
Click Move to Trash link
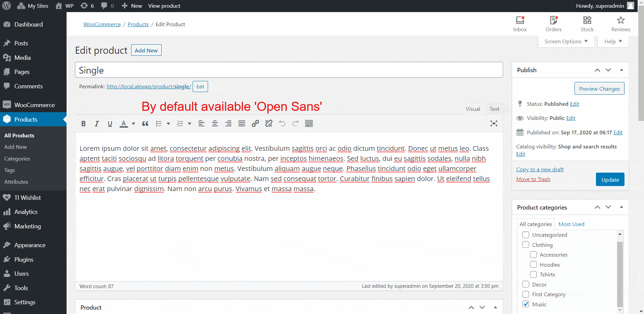(x=533, y=179)
